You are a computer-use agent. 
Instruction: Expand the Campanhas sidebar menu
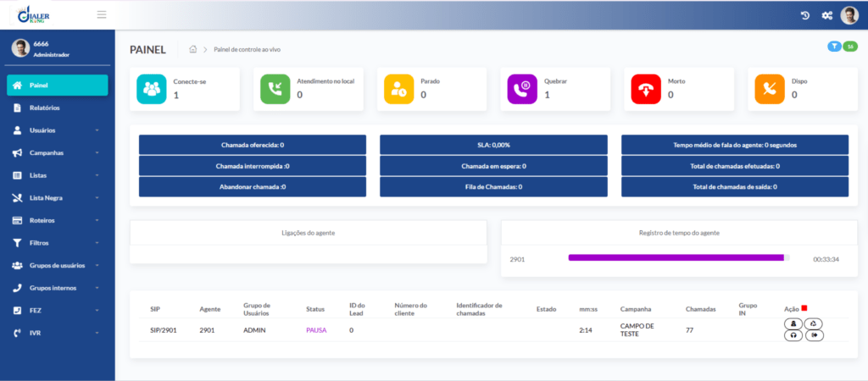[57, 153]
